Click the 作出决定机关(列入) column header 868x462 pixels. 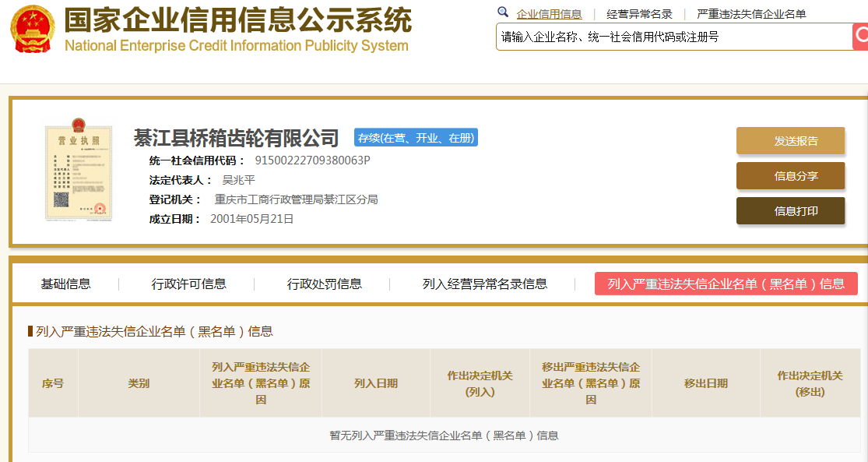click(x=480, y=383)
